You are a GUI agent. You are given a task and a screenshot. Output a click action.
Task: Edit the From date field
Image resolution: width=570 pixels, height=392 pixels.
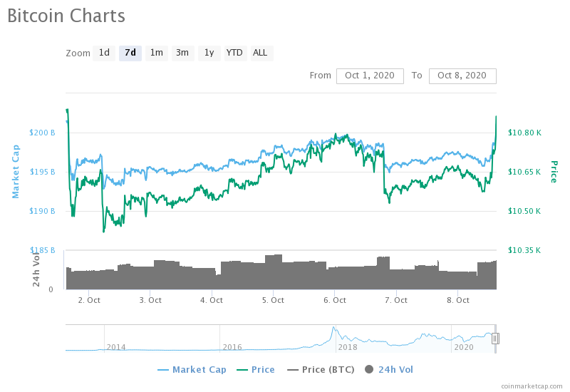[x=370, y=76]
